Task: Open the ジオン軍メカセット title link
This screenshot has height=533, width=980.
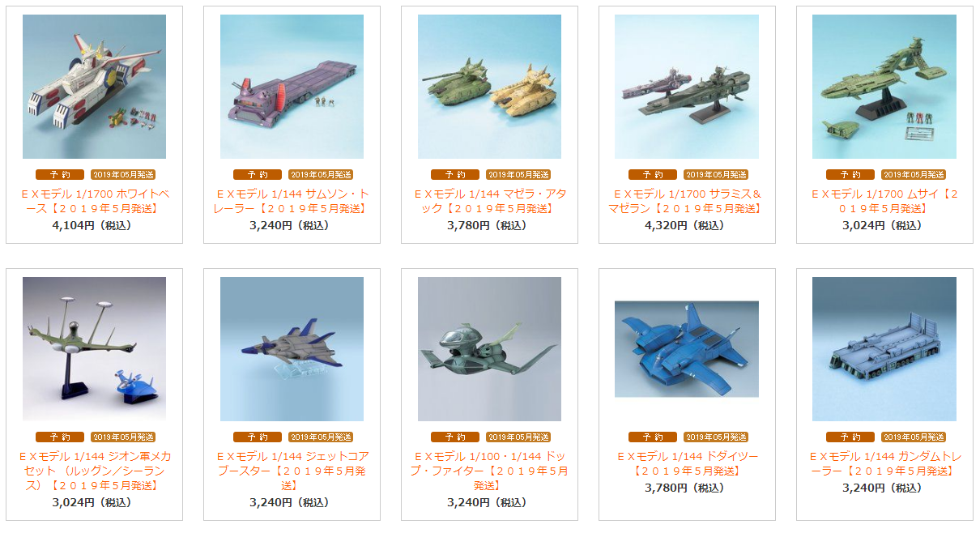Action: coord(94,471)
